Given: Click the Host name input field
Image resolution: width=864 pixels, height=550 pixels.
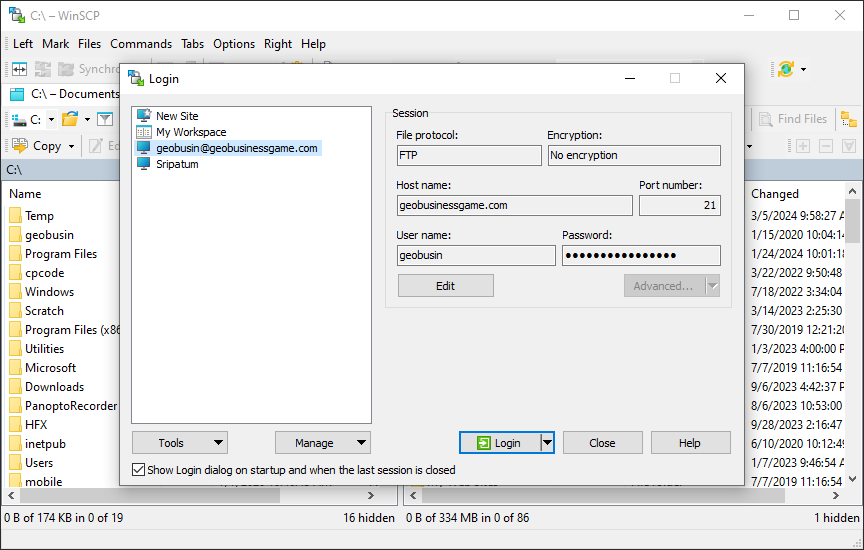Looking at the screenshot, I should coord(514,205).
